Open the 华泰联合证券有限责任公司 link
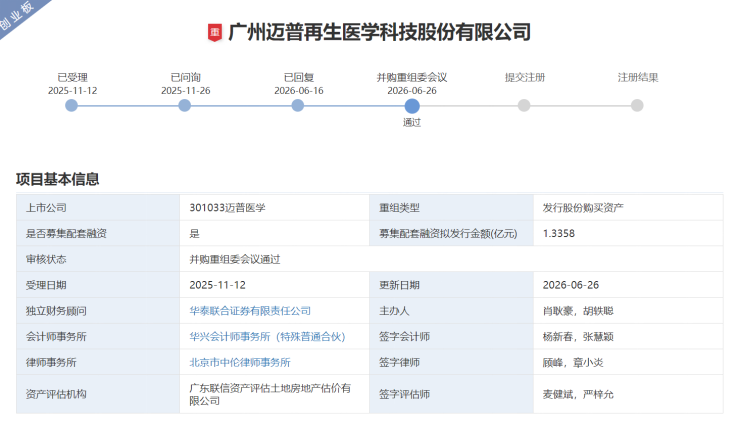737x421 pixels. coord(250,311)
